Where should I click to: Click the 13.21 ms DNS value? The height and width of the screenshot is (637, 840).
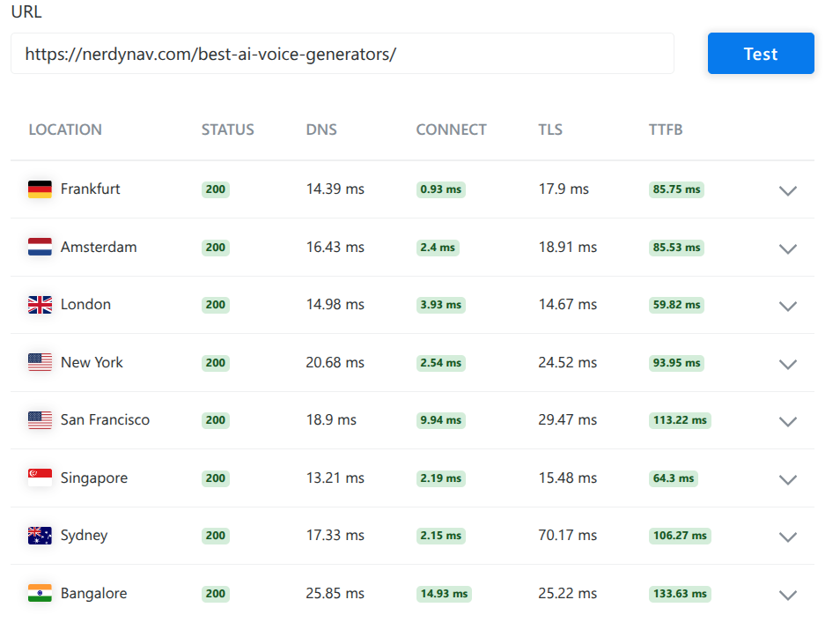(x=335, y=478)
